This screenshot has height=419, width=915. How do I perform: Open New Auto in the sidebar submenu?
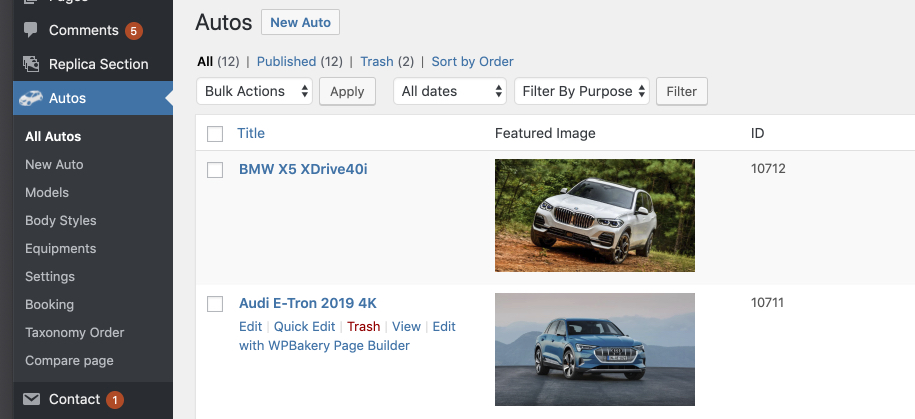(x=54, y=165)
